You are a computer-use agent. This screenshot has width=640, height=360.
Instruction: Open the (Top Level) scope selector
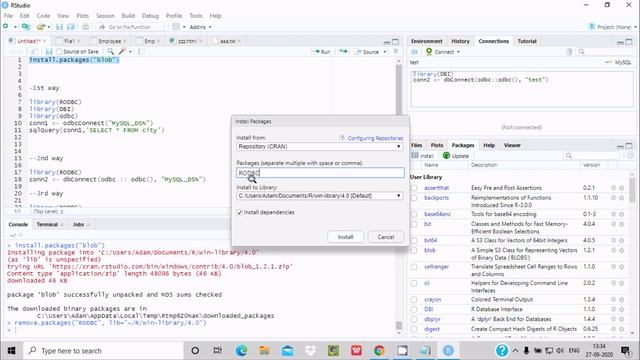pos(48,211)
